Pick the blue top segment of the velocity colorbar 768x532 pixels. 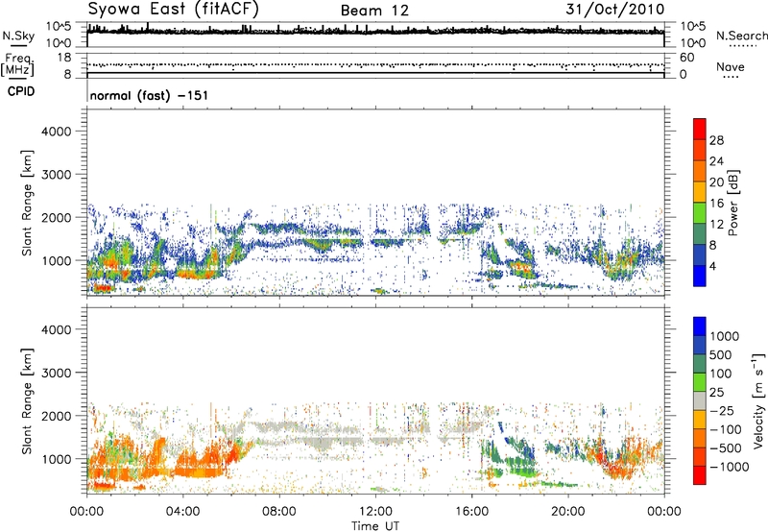point(700,326)
